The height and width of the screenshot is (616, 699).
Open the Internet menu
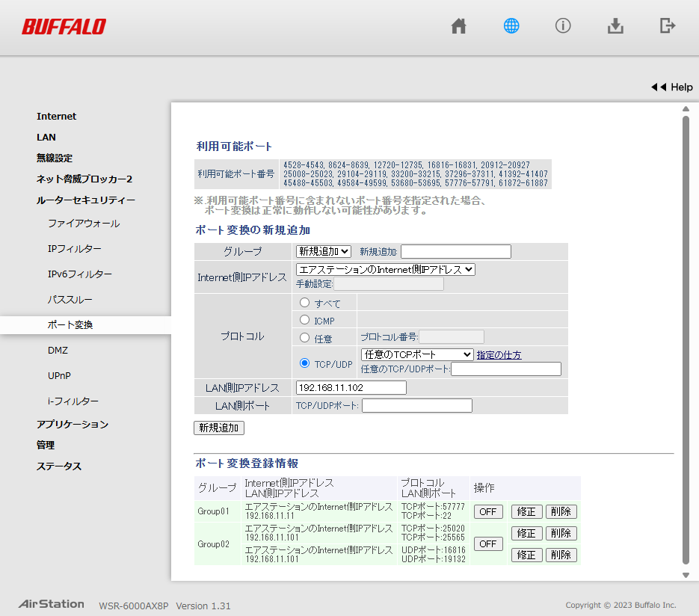click(56, 117)
